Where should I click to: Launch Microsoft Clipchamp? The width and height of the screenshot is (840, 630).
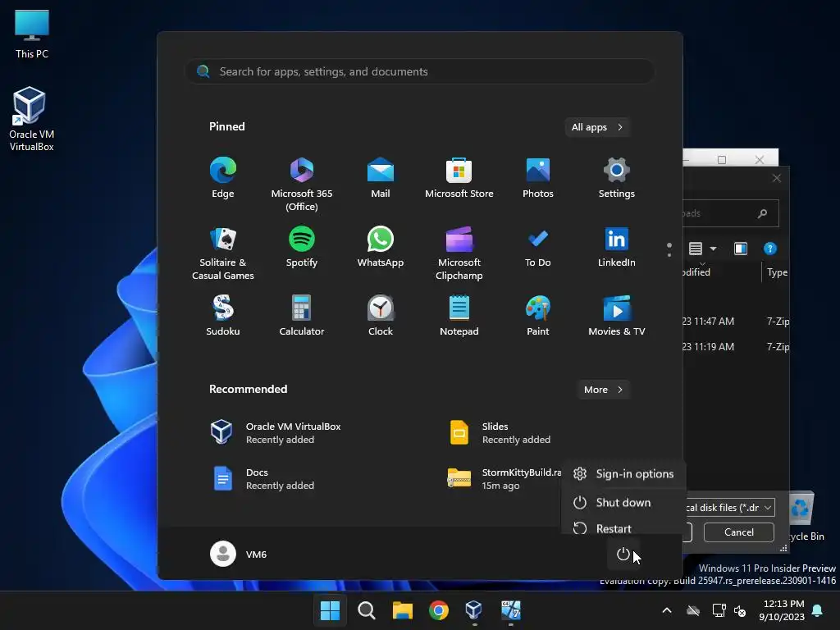click(459, 253)
